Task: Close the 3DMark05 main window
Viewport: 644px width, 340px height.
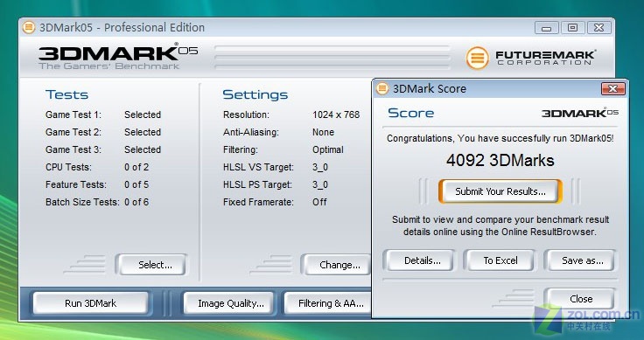Action: [598, 28]
